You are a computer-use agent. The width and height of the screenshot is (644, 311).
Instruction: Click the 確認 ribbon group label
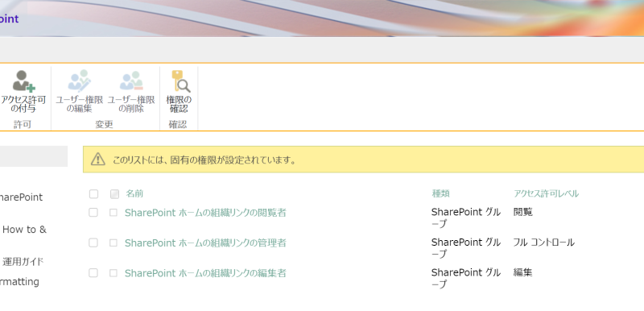(177, 125)
